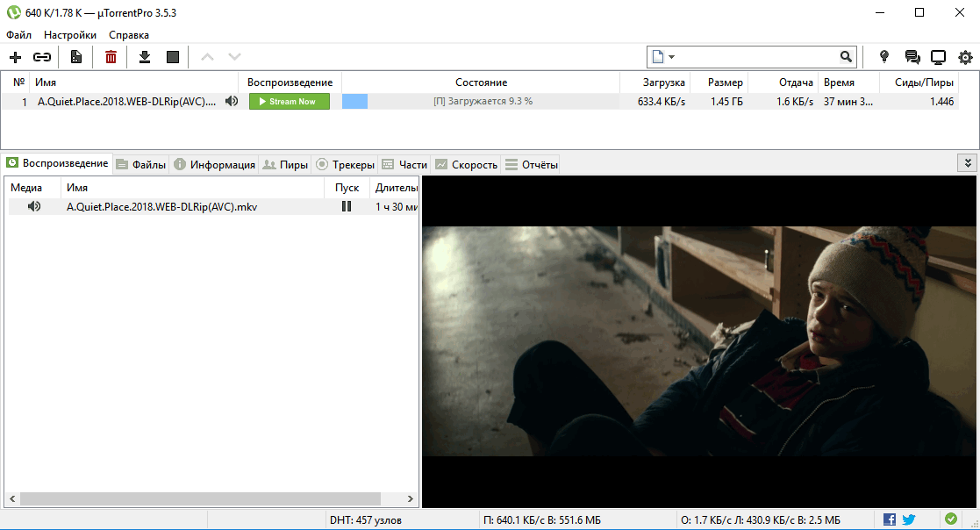
Task: Switch to Файлы tab
Action: (141, 164)
